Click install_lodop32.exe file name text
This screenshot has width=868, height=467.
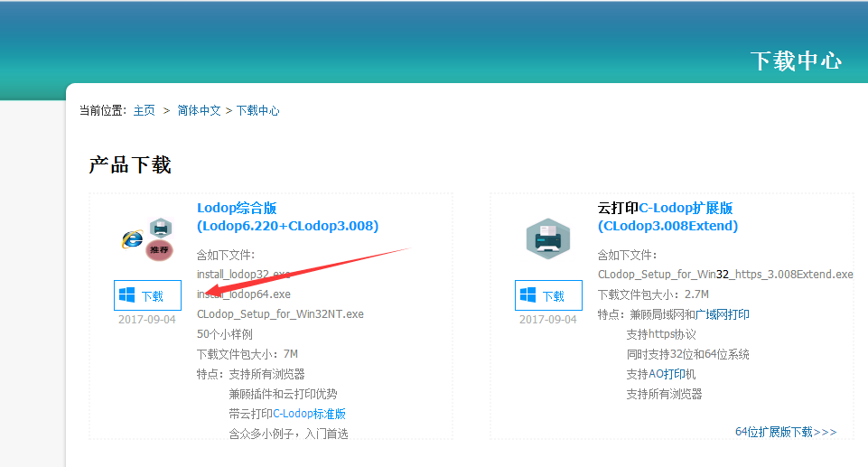244,275
